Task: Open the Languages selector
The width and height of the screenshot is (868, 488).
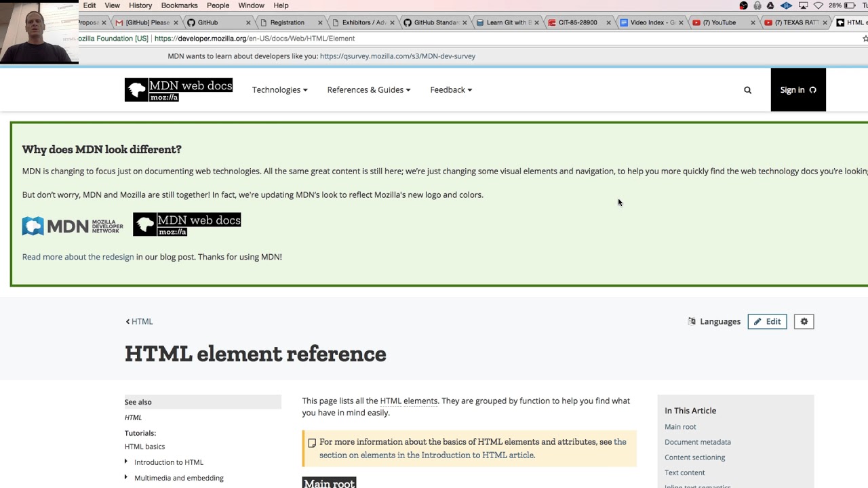Action: point(714,321)
